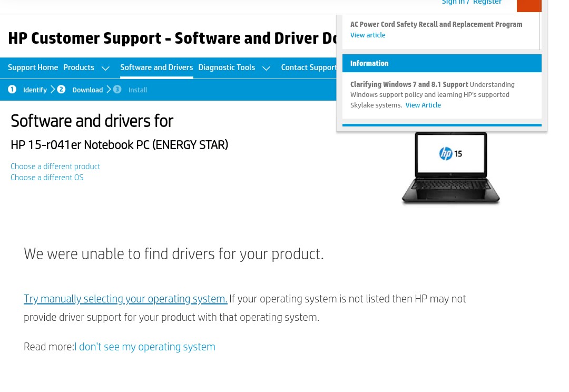Click Choose a different product link
This screenshot has height=392, width=569.
(55, 166)
